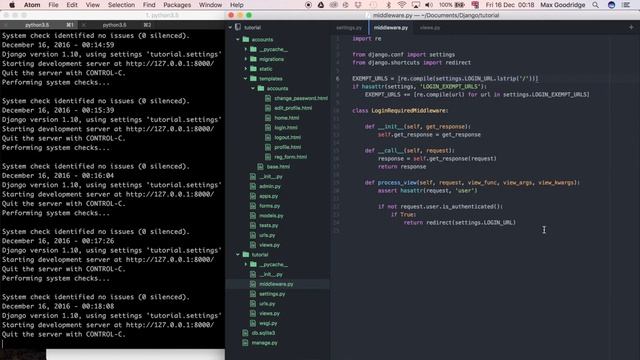Image resolution: width=640 pixels, height=360 pixels.
Task: Open the Bluetooth status menu
Action: click(388, 5)
